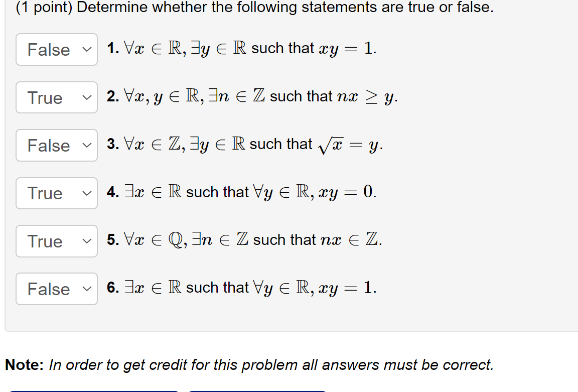
Task: Open the answer dropdown for statement 5
Action: (x=56, y=241)
